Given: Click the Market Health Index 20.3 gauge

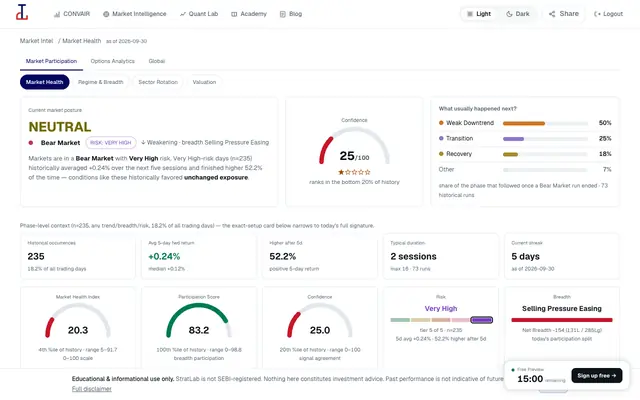Looking at the screenshot, I should tap(78, 322).
